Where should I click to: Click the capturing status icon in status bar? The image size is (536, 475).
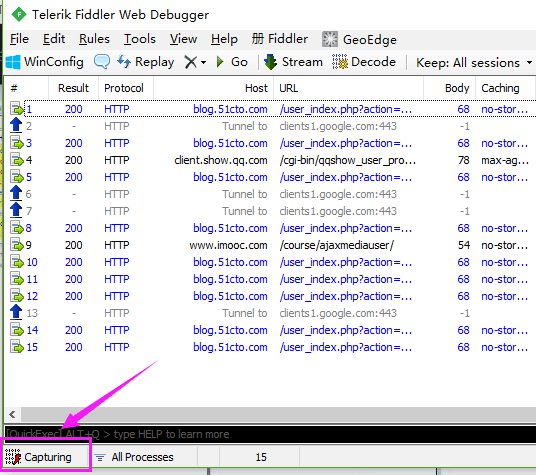coord(13,457)
